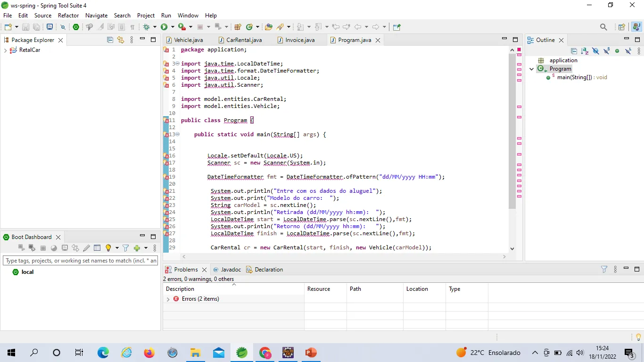Click the Problems view filter icon
Screen dimensions: 644x362
point(604,270)
